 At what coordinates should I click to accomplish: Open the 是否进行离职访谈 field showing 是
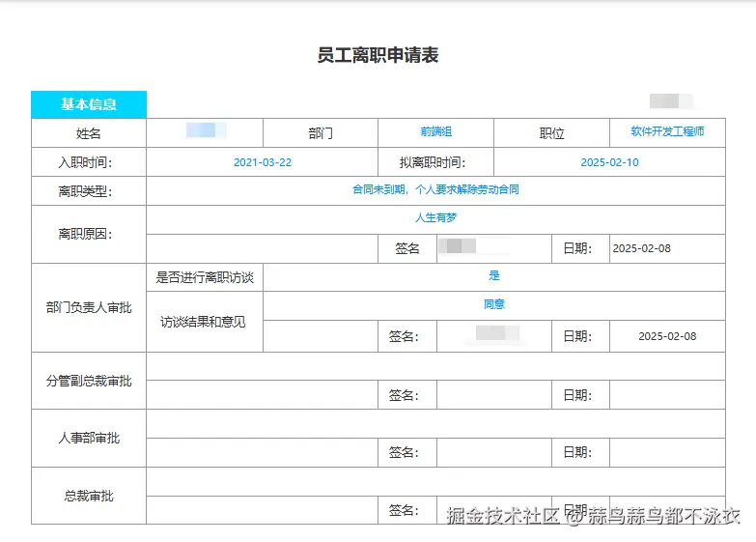493,276
